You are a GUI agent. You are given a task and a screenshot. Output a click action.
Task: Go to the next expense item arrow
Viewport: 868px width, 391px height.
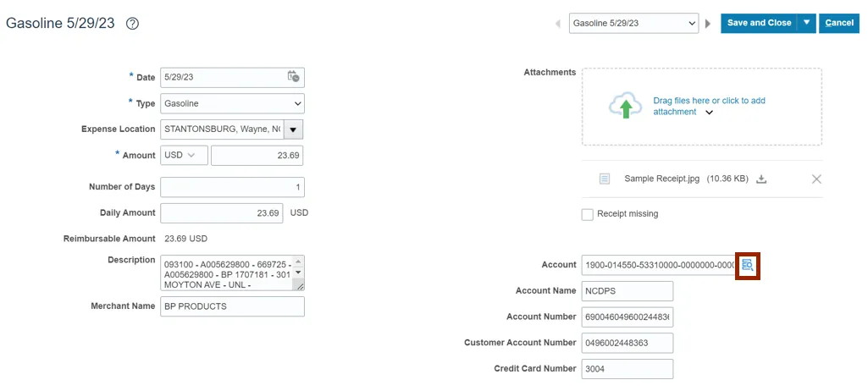point(708,24)
